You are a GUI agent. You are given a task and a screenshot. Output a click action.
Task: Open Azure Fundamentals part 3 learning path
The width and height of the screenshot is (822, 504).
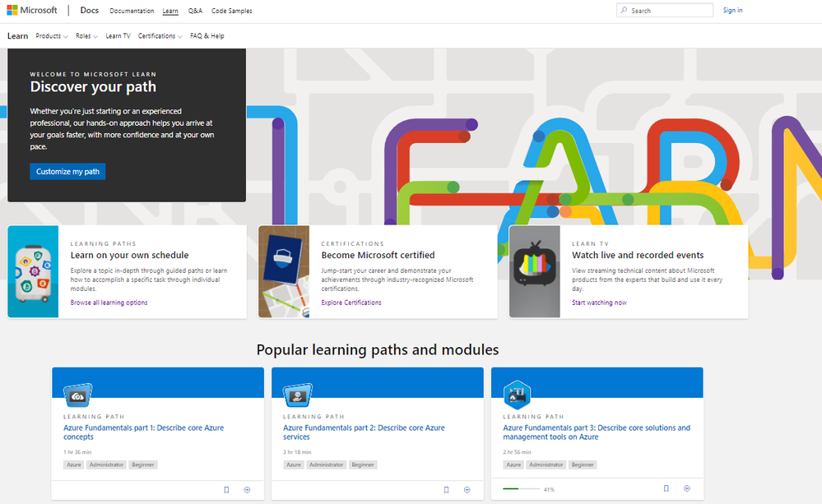pyautogui.click(x=597, y=432)
